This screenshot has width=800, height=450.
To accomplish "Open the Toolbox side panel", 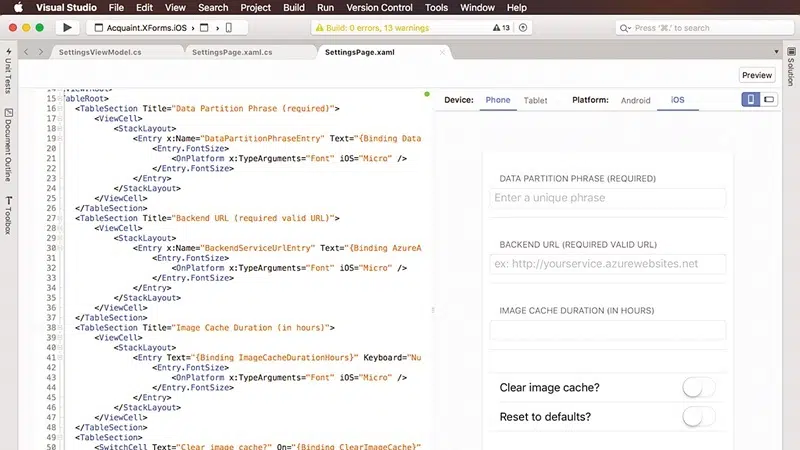I will pos(8,215).
